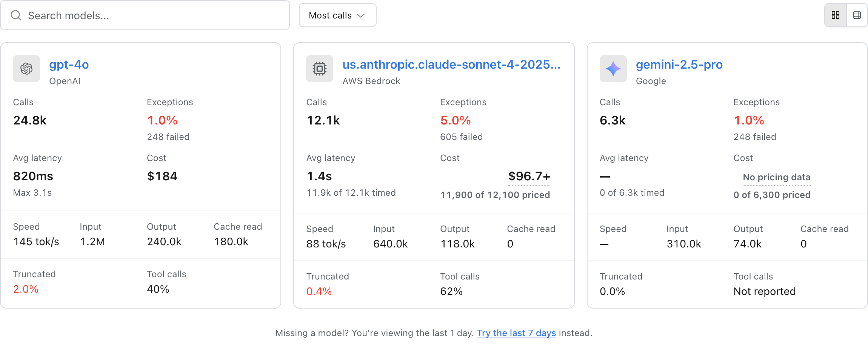Select the 12.1k calls value
Viewport: 868px width, 344px height.
pyautogui.click(x=323, y=120)
